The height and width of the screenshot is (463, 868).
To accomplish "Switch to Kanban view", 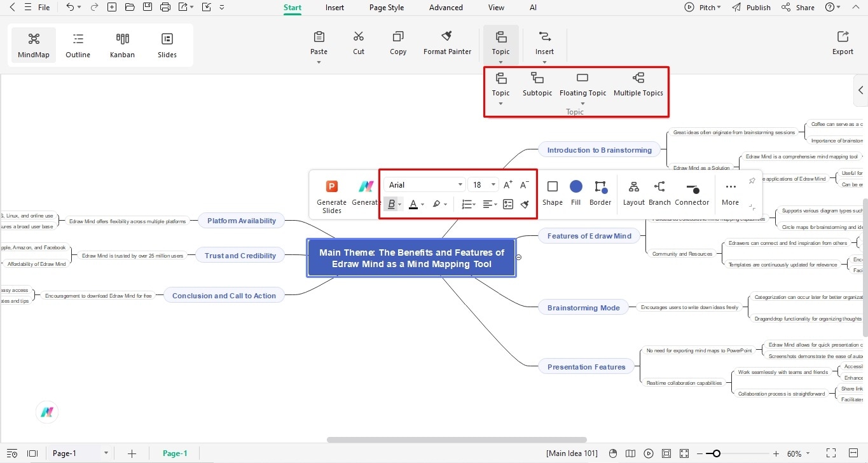I will (122, 45).
